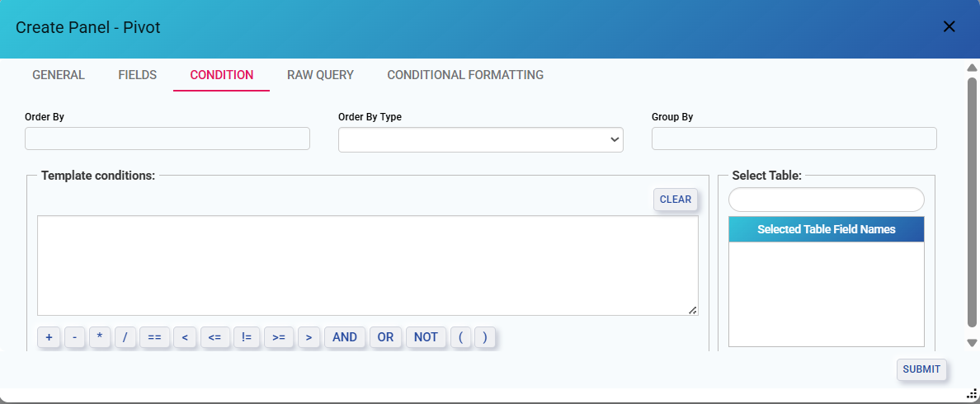Open the Raw Query tab
The height and width of the screenshot is (404, 980).
click(320, 75)
